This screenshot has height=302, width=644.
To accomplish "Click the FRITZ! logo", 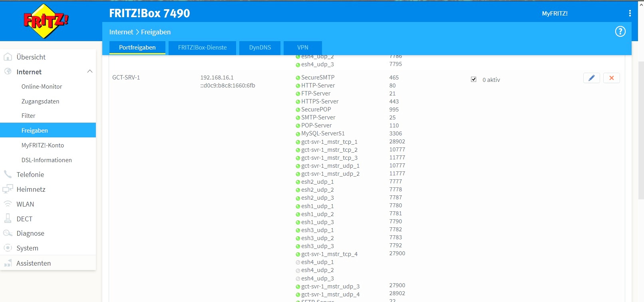I will [46, 21].
